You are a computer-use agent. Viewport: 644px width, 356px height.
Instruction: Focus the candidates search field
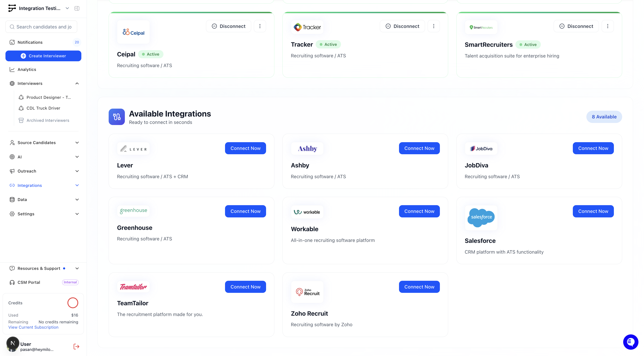click(44, 27)
